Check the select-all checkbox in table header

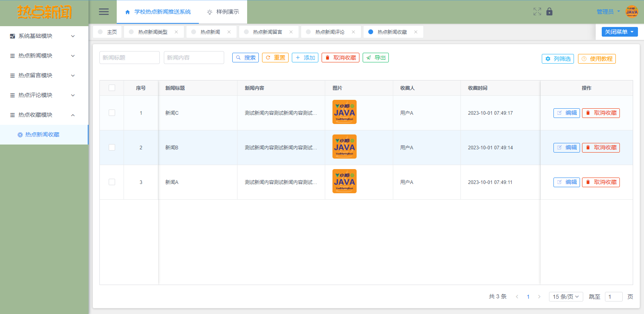click(112, 88)
